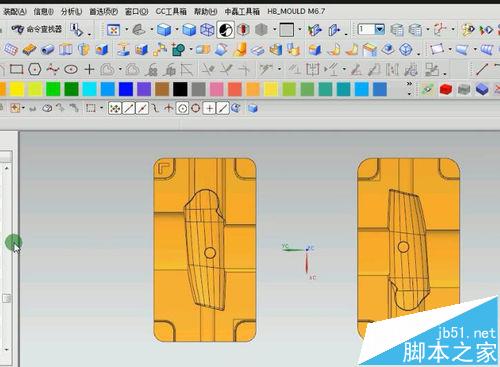
Task: Expand the dropdown next to gray hexagon
Action: pyautogui.click(x=274, y=30)
